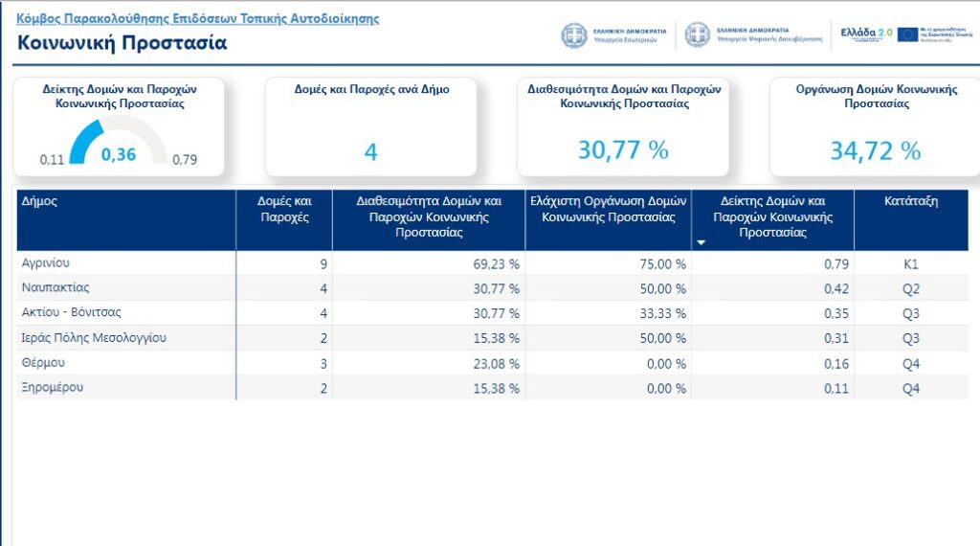Click the Υπουργείο Εσωτερικών emblem logo
This screenshot has height=546, width=980.
574,35
